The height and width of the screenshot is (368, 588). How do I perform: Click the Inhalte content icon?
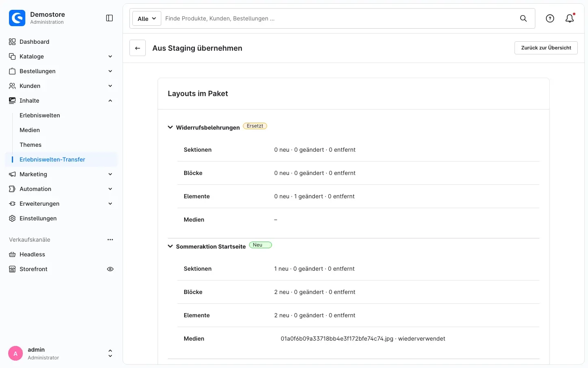[12, 101]
